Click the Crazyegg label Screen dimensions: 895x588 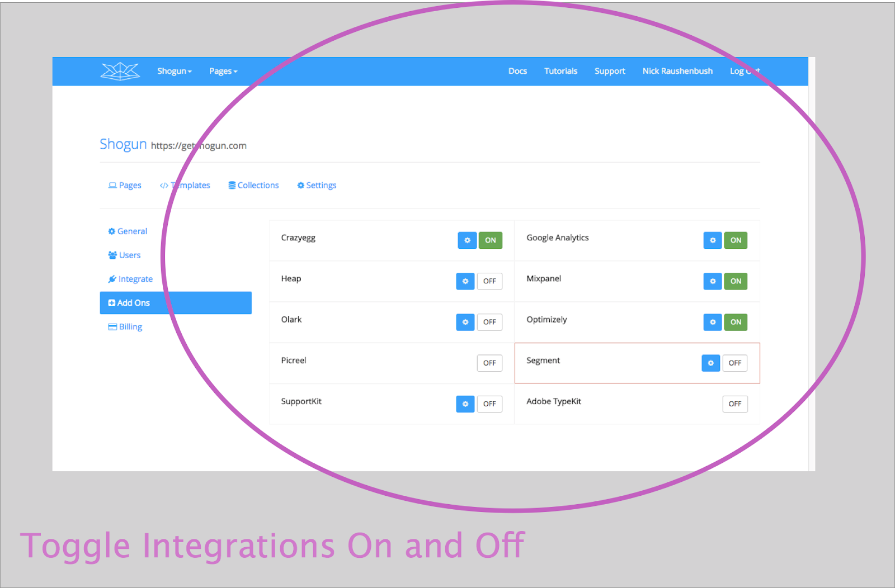point(298,238)
